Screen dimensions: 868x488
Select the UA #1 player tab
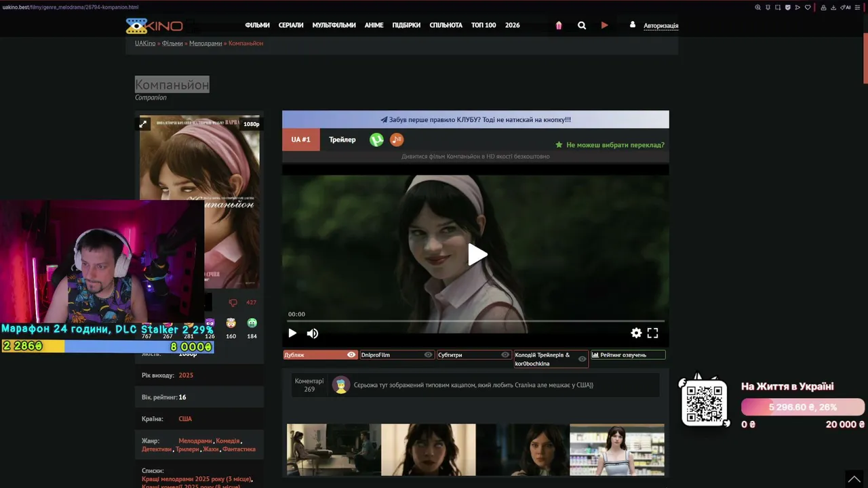(x=301, y=140)
